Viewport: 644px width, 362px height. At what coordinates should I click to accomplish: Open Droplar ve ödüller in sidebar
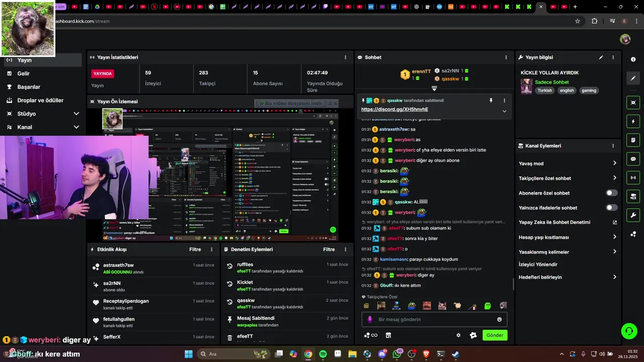43,101
